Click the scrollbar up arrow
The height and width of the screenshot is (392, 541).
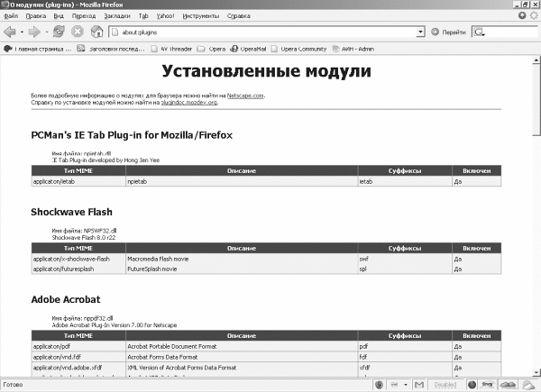coord(536,60)
